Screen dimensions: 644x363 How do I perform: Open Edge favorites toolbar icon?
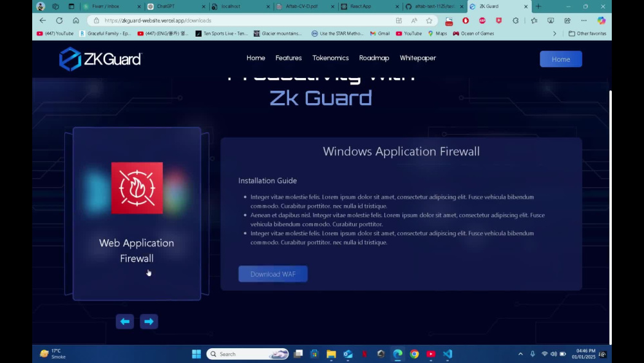click(x=534, y=21)
